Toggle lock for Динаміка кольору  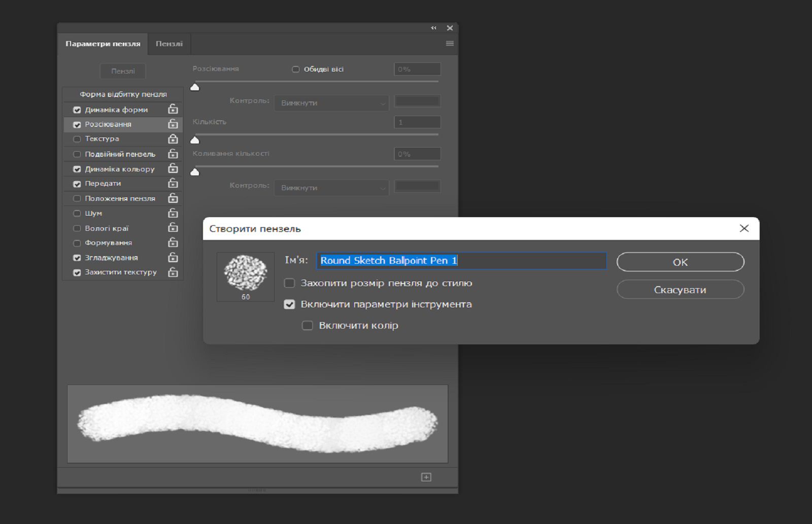(x=173, y=168)
